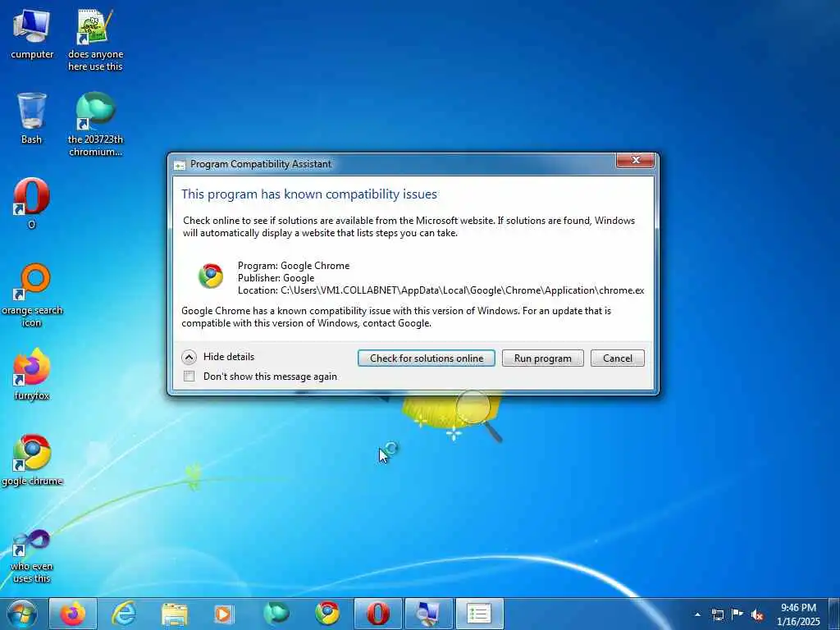Select the Opera 'O' desktop shortcut
The width and height of the screenshot is (840, 630).
32,203
